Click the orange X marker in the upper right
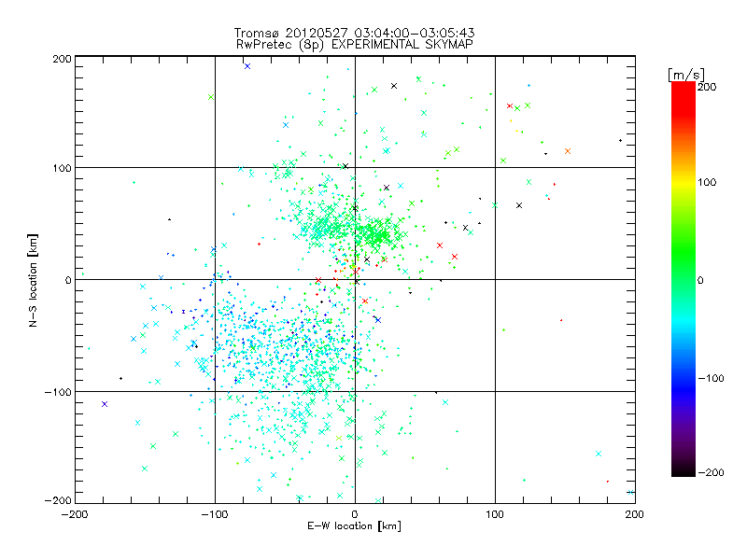 [x=568, y=151]
